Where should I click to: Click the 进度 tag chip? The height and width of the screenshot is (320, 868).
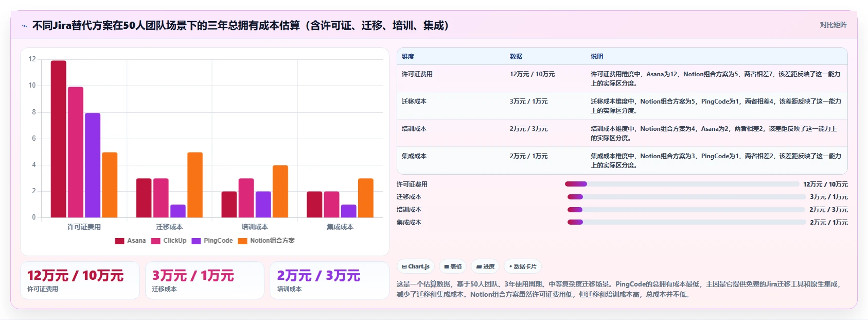tap(485, 266)
